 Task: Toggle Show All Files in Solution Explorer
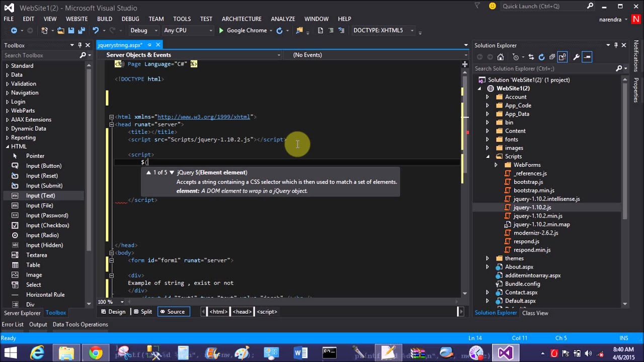[562, 57]
